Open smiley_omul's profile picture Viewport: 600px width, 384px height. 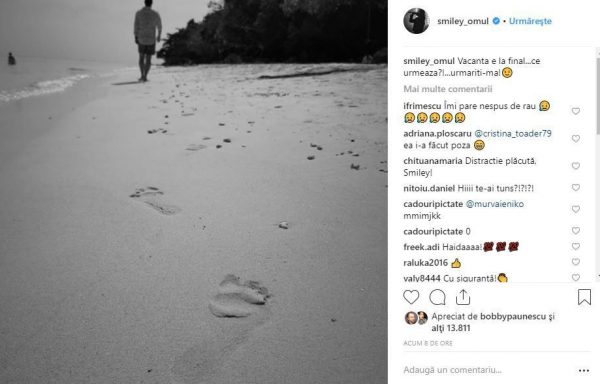416,21
